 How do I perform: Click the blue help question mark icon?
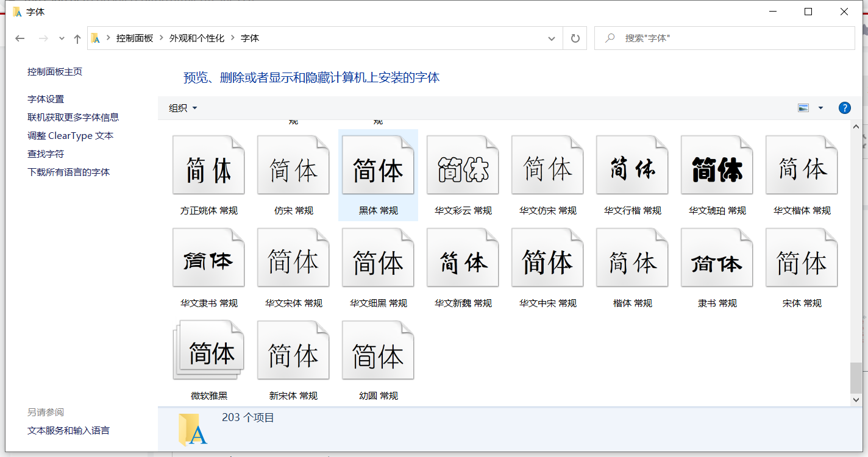click(844, 108)
